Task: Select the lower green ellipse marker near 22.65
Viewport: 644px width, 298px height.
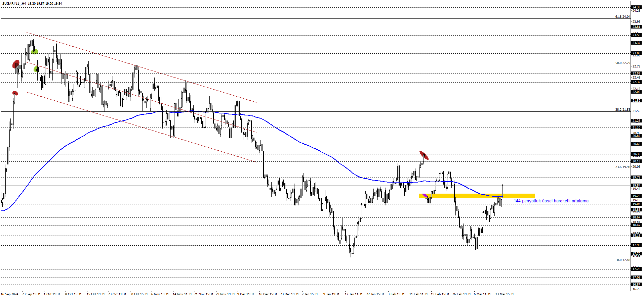Action: pos(36,69)
